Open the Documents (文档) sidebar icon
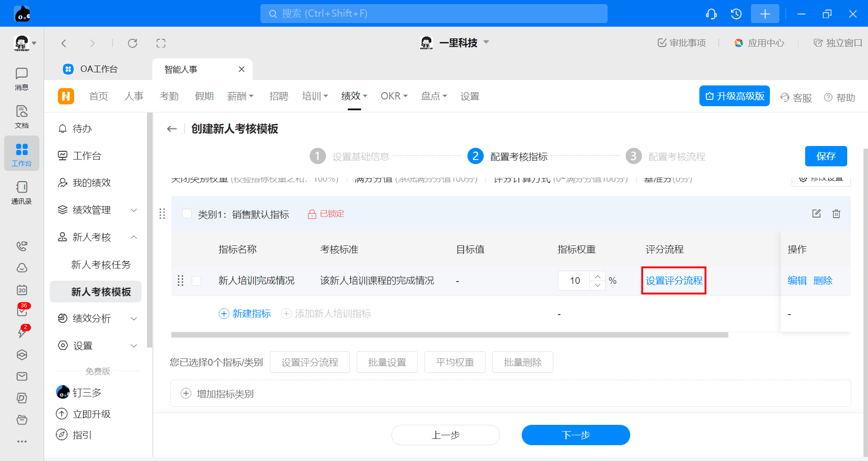This screenshot has height=461, width=868. click(21, 117)
